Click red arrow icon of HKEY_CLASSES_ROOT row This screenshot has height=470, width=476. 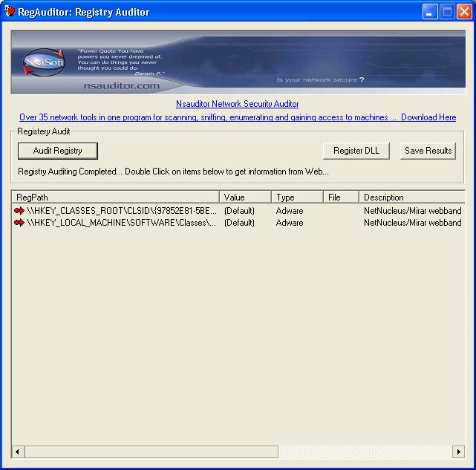[19, 210]
